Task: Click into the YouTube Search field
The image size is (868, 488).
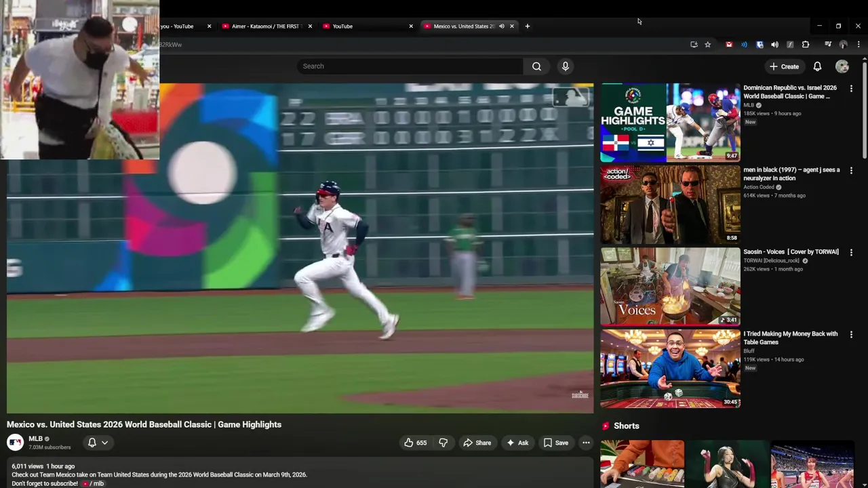Action: (410, 66)
